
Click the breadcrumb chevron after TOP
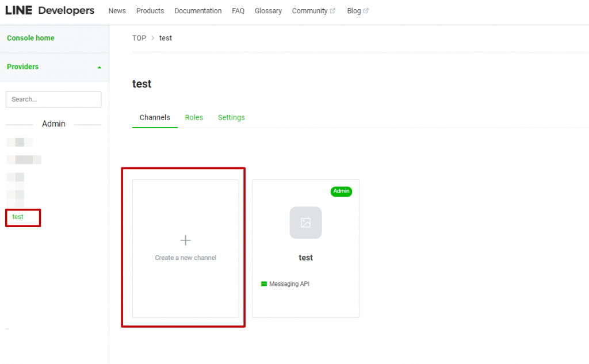point(152,38)
